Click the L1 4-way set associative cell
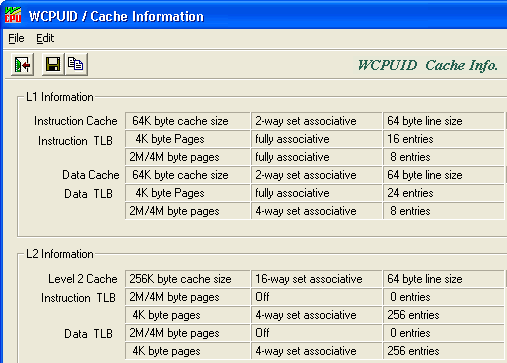Image resolution: width=507 pixels, height=363 pixels. coord(316,211)
